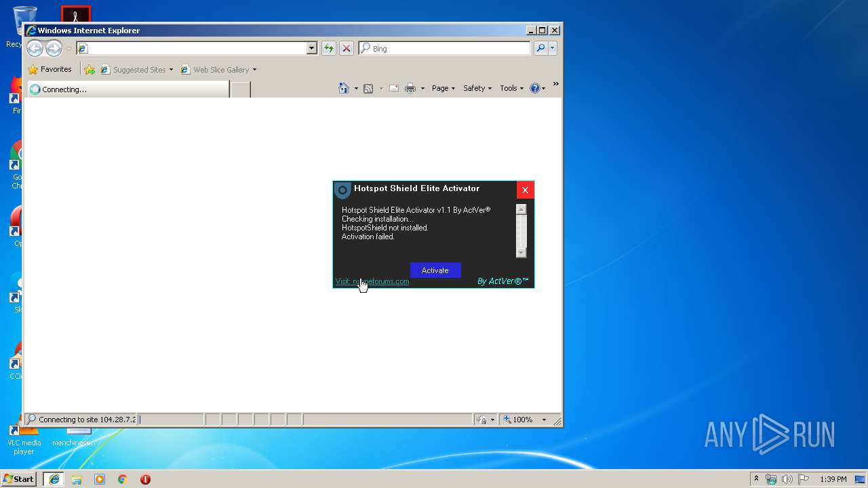Open the RSS feeds icon

(368, 88)
